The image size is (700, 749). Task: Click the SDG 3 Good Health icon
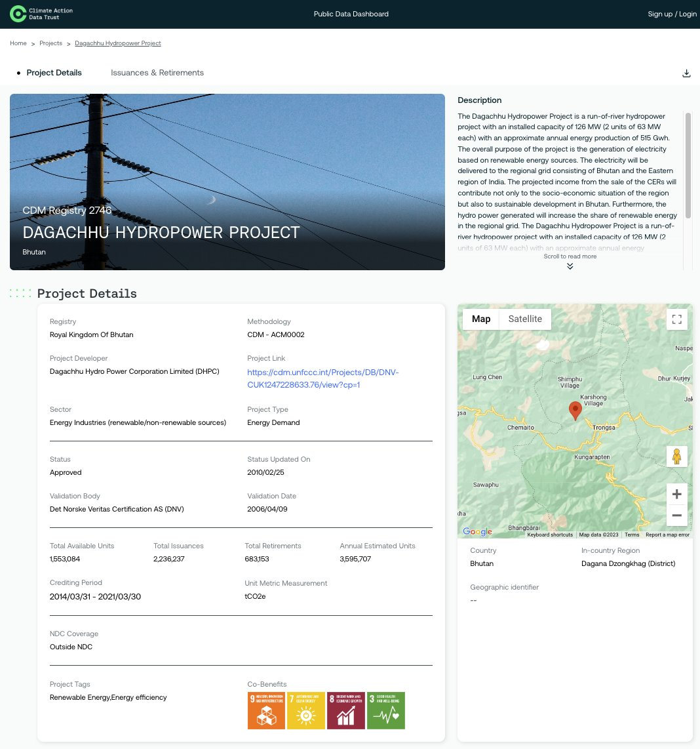coord(386,710)
